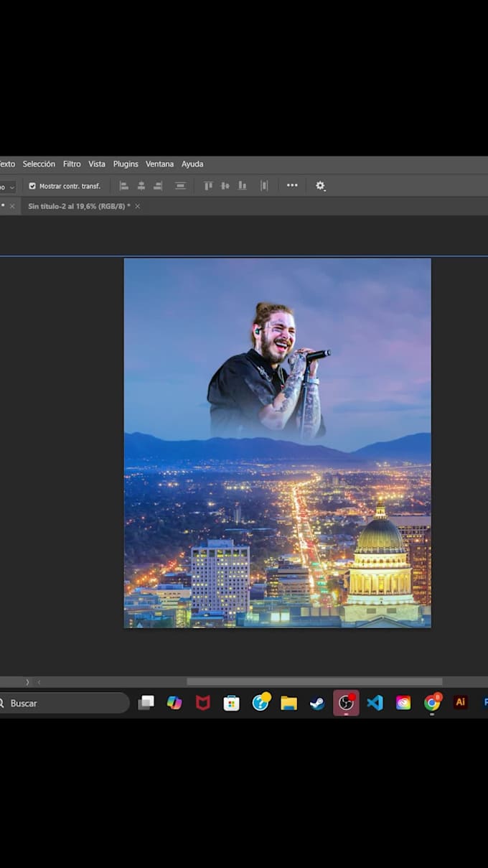Open OBS Studio from the taskbar
488x868 pixels.
tap(346, 703)
